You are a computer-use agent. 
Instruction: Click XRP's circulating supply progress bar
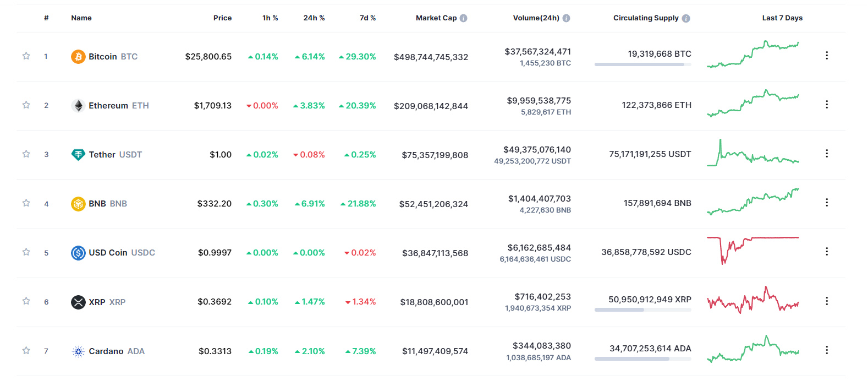643,310
